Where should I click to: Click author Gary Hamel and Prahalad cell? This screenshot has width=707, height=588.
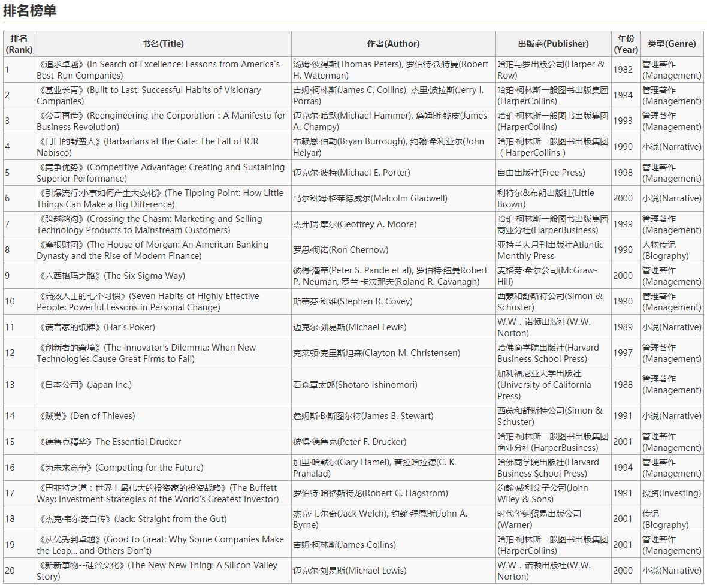393,467
